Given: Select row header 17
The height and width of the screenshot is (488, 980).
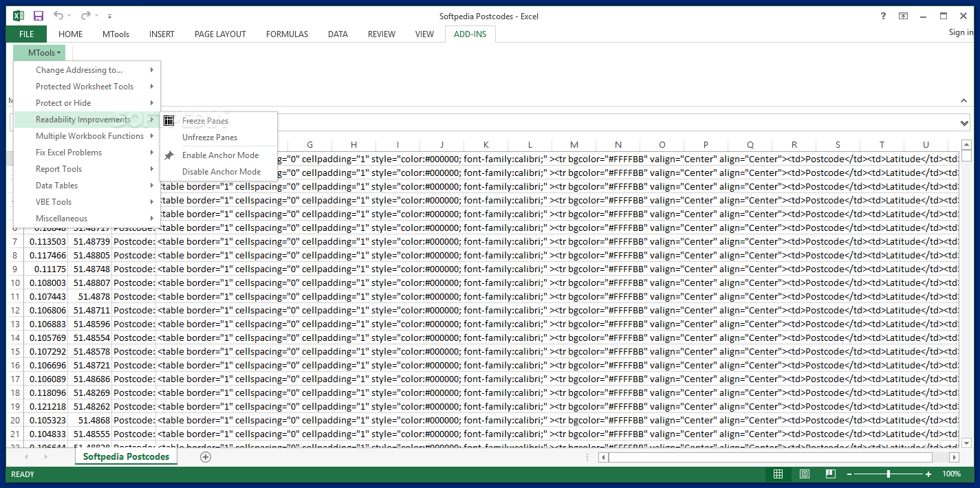Looking at the screenshot, I should [x=15, y=379].
